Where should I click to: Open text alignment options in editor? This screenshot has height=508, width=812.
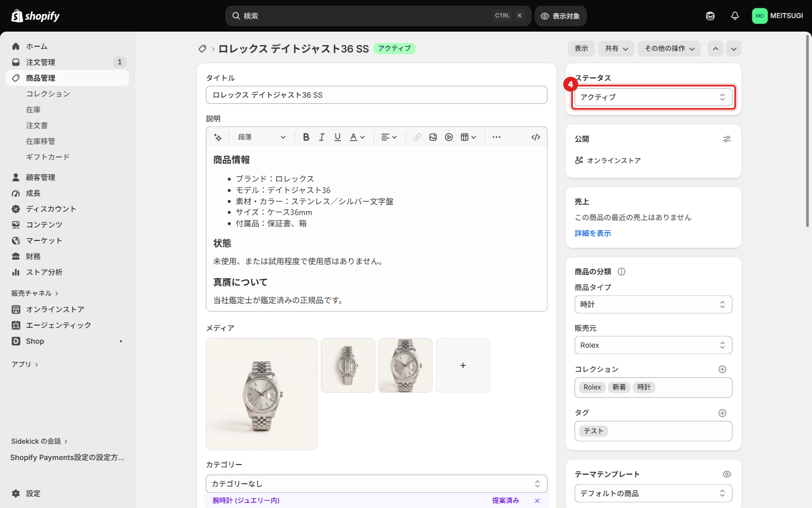point(389,137)
